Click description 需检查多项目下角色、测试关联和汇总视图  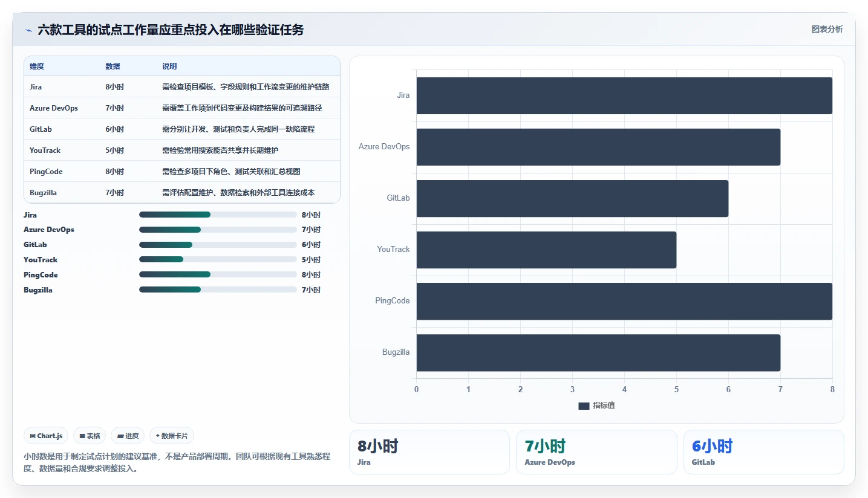pyautogui.click(x=231, y=172)
